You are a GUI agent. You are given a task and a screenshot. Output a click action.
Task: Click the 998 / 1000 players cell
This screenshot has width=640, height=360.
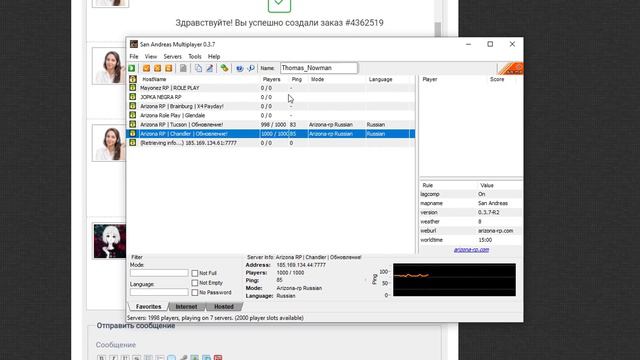pos(273,124)
